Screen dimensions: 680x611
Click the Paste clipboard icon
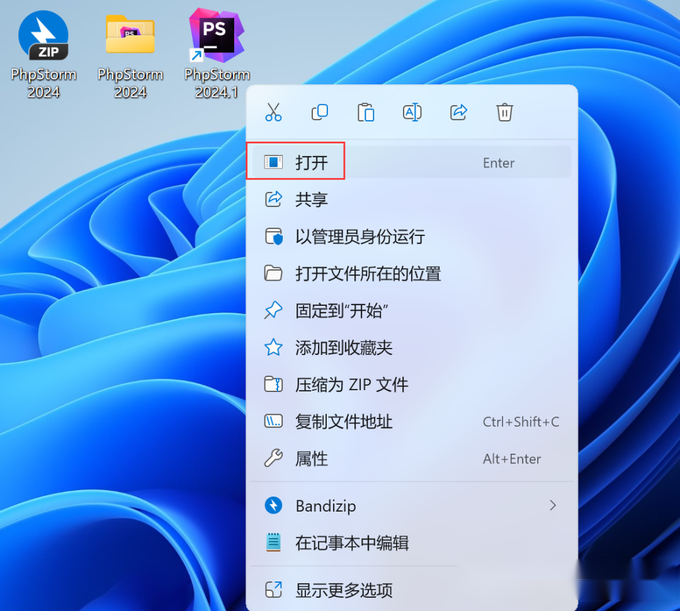(366, 112)
